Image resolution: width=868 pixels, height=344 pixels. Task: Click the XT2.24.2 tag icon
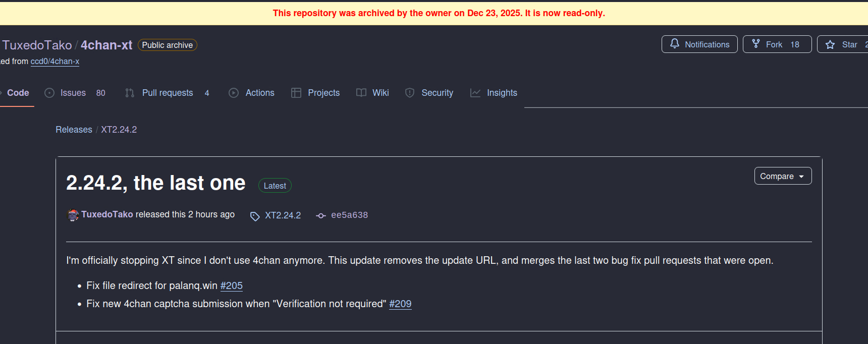(255, 216)
